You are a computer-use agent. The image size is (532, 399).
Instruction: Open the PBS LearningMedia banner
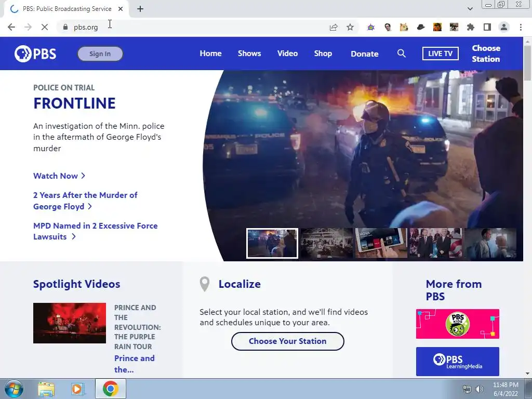457,362
